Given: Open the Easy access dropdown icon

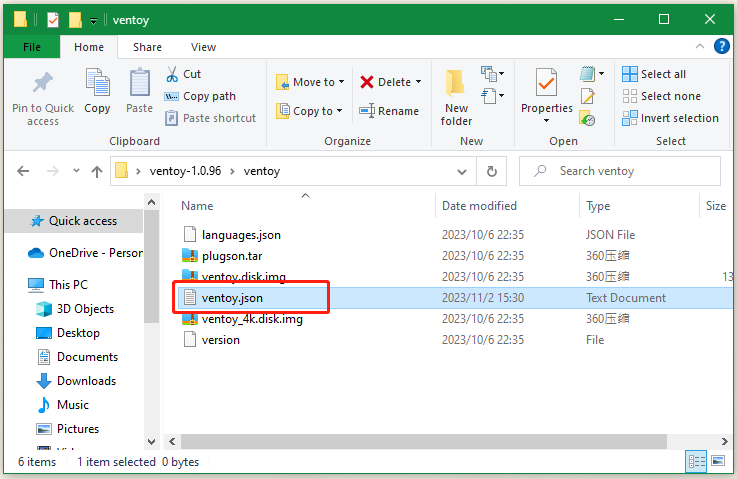Looking at the screenshot, I should 492,96.
